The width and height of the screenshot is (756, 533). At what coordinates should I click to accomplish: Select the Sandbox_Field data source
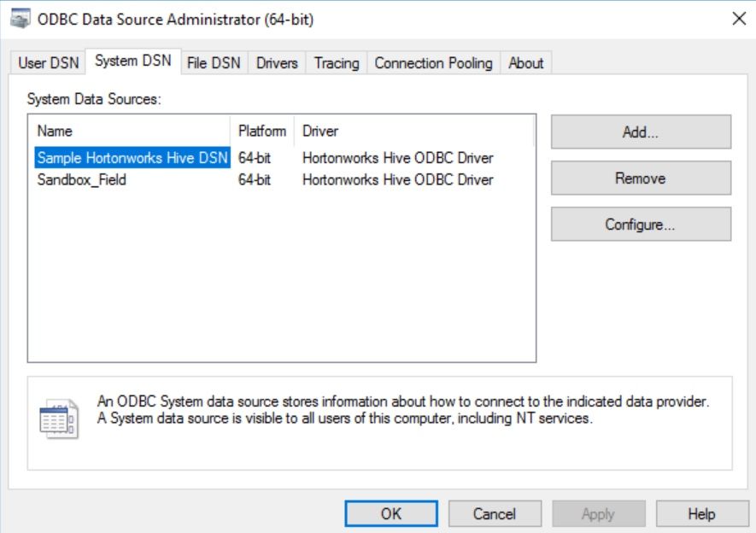pyautogui.click(x=82, y=179)
